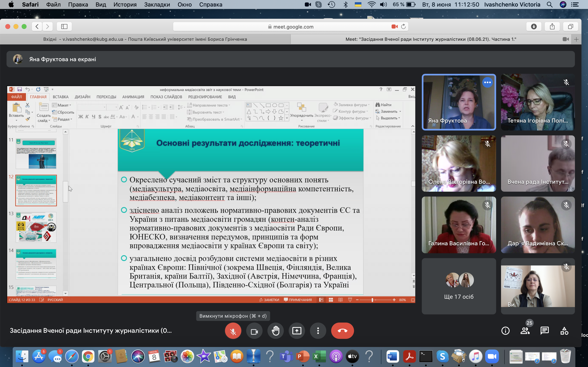
Task: Click the red hang up button
Action: (x=342, y=331)
